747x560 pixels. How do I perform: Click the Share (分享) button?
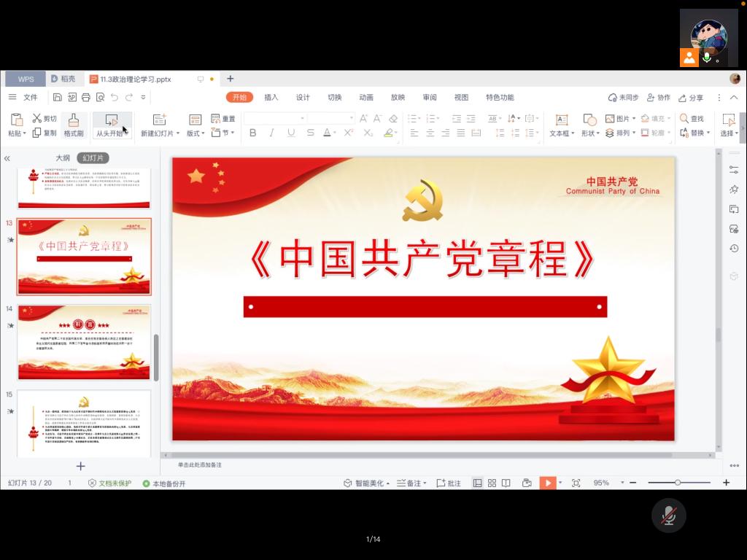click(x=691, y=98)
